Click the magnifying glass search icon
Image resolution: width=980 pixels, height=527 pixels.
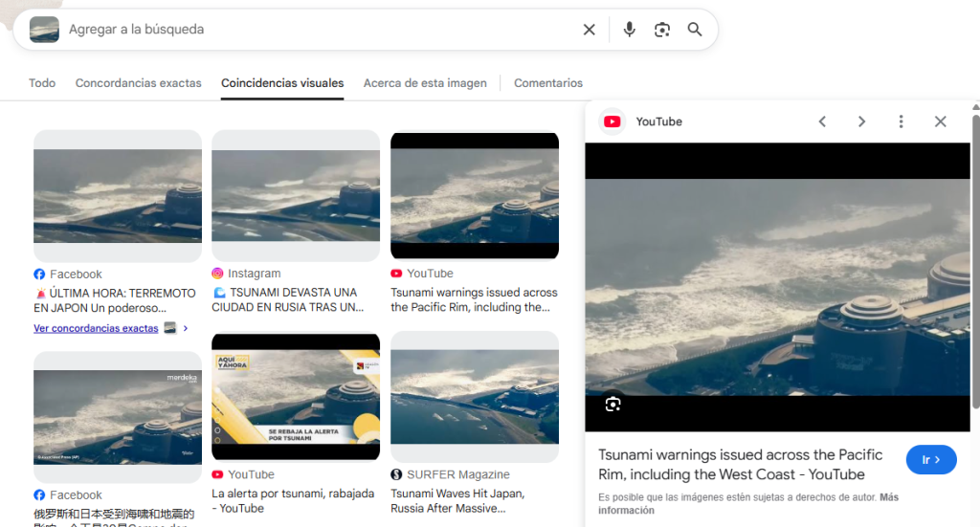point(695,30)
